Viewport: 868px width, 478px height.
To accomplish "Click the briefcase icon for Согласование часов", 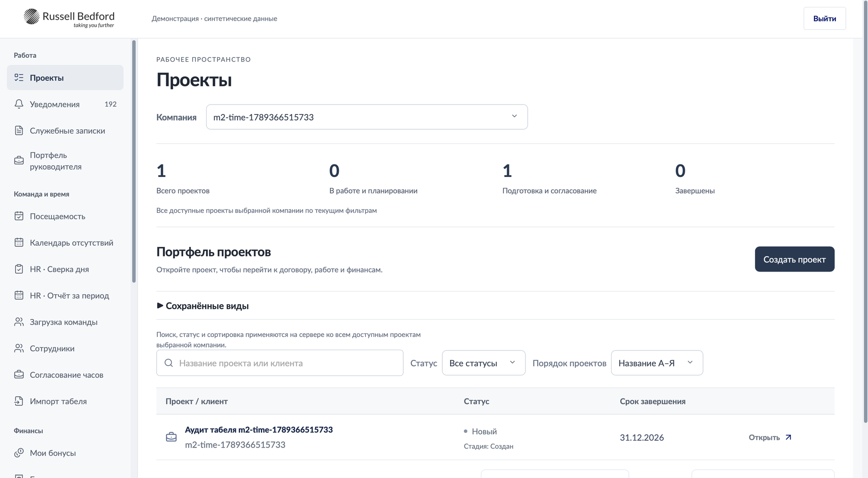I will [x=19, y=375].
